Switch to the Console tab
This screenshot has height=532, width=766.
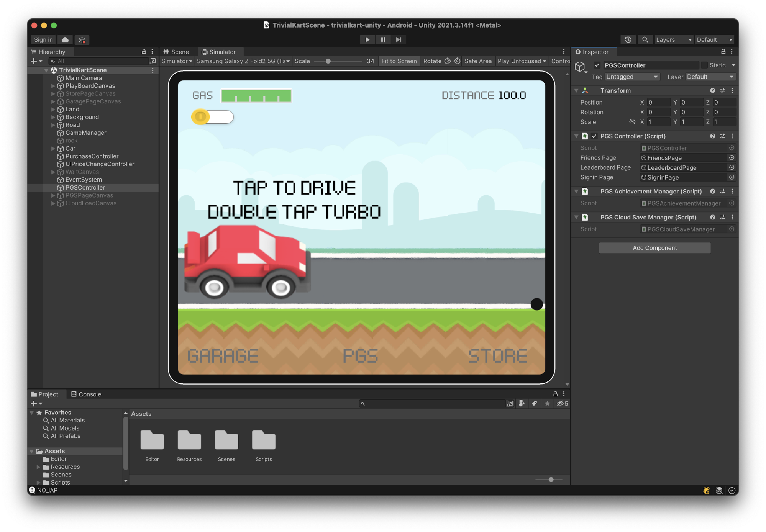coord(86,394)
